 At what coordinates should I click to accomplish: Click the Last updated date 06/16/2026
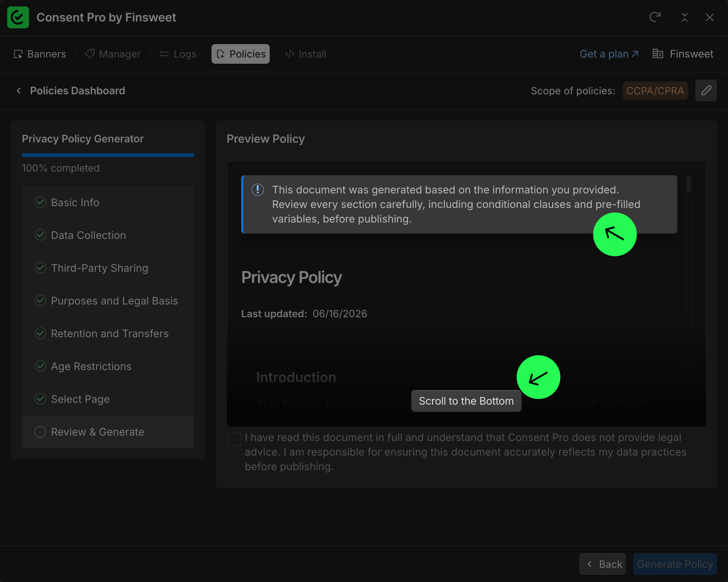tap(340, 314)
